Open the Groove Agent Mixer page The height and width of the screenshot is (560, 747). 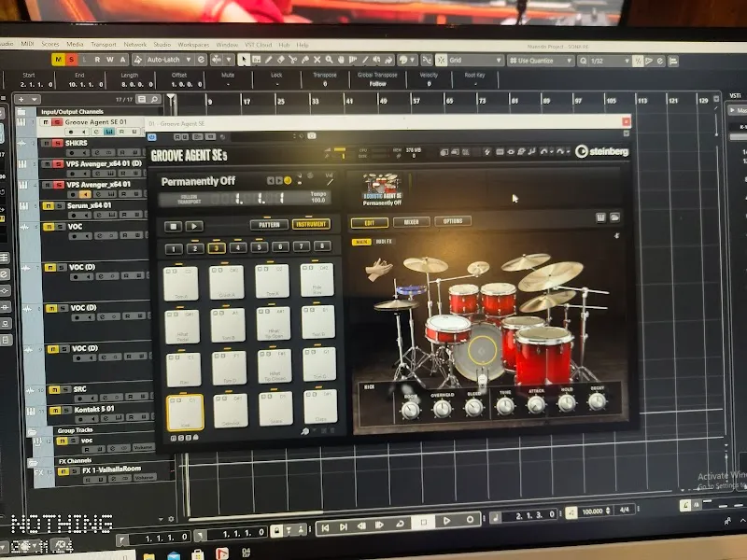[x=411, y=222]
